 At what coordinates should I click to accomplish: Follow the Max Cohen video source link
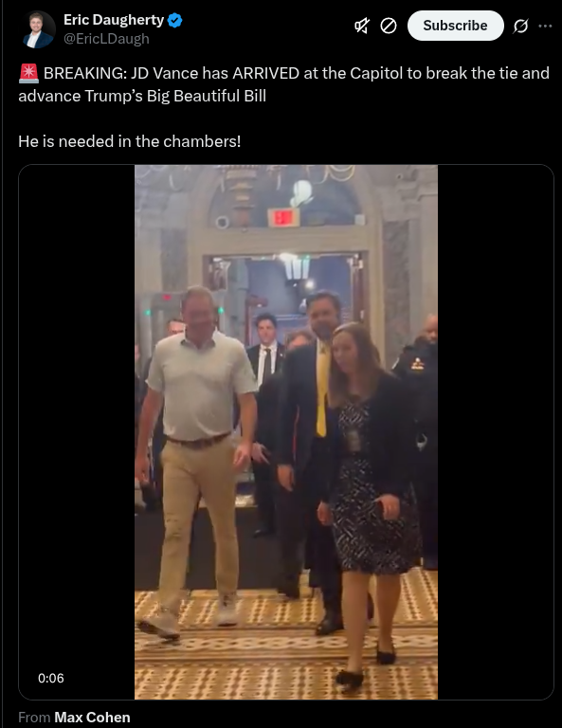[92, 718]
